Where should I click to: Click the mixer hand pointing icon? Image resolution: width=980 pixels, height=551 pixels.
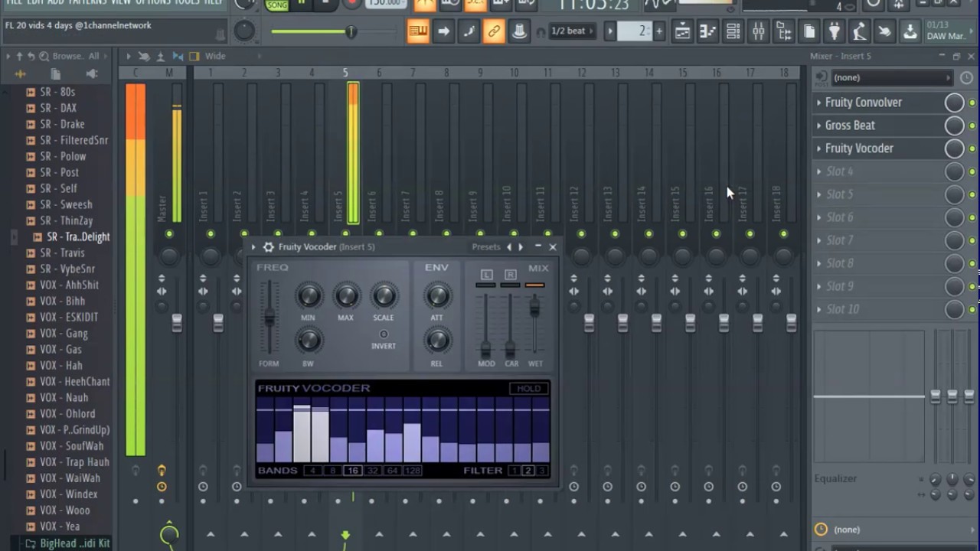click(x=144, y=56)
